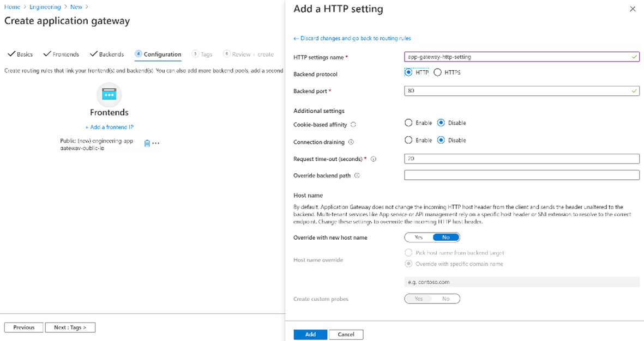Click the Override backend path info icon
644x341 pixels.
tap(357, 176)
